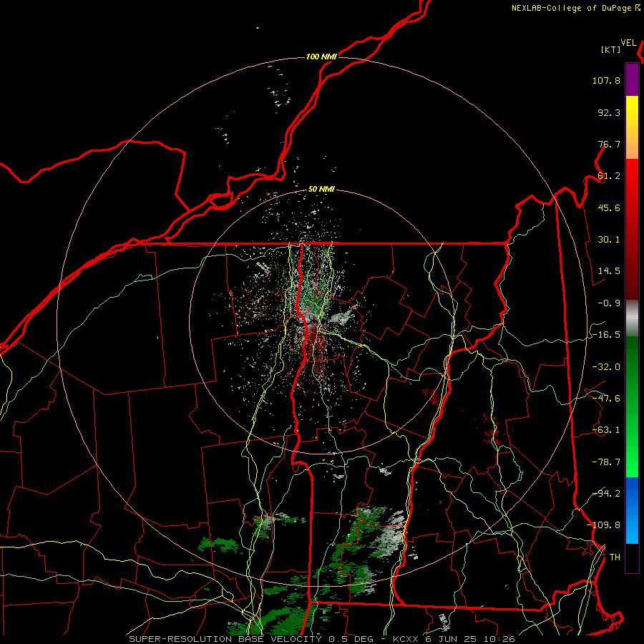Click the TH threshold label

tap(615, 557)
